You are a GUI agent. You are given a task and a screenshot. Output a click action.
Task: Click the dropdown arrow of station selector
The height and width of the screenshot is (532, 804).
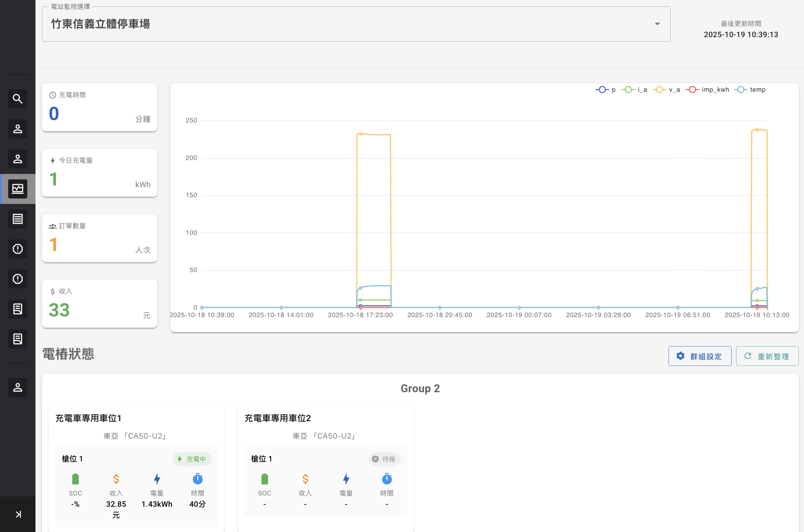tap(657, 24)
